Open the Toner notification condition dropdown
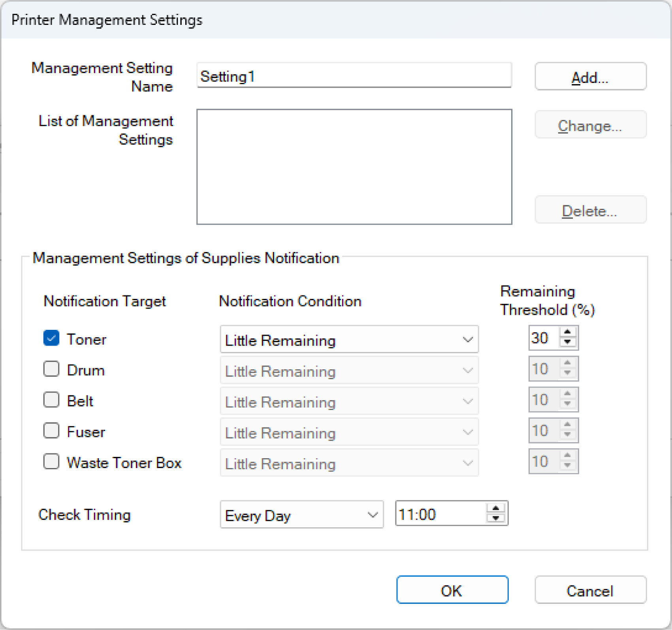 pos(349,340)
